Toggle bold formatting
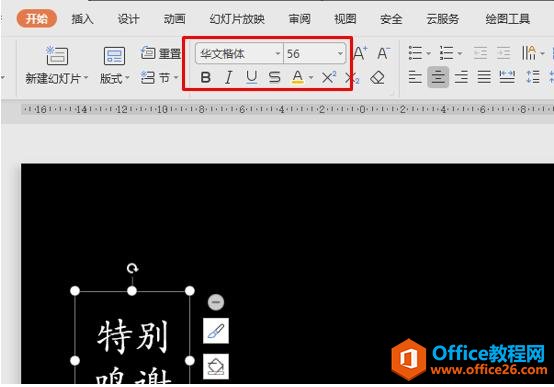554x387 pixels. pos(206,77)
